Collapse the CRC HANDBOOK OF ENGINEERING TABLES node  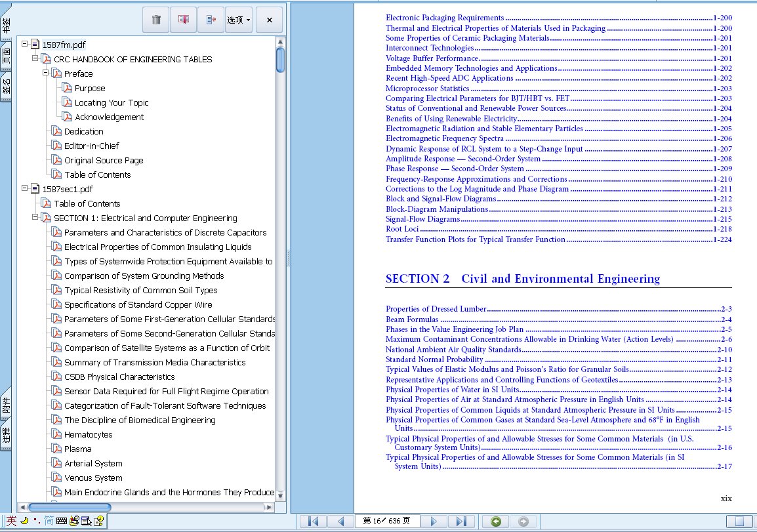click(35, 58)
